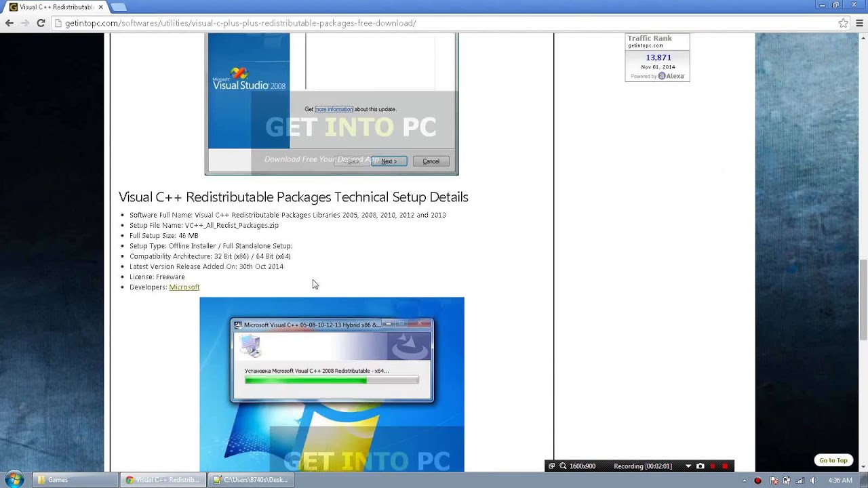
Task: Click the recorder magnifier zoom icon
Action: (563, 466)
